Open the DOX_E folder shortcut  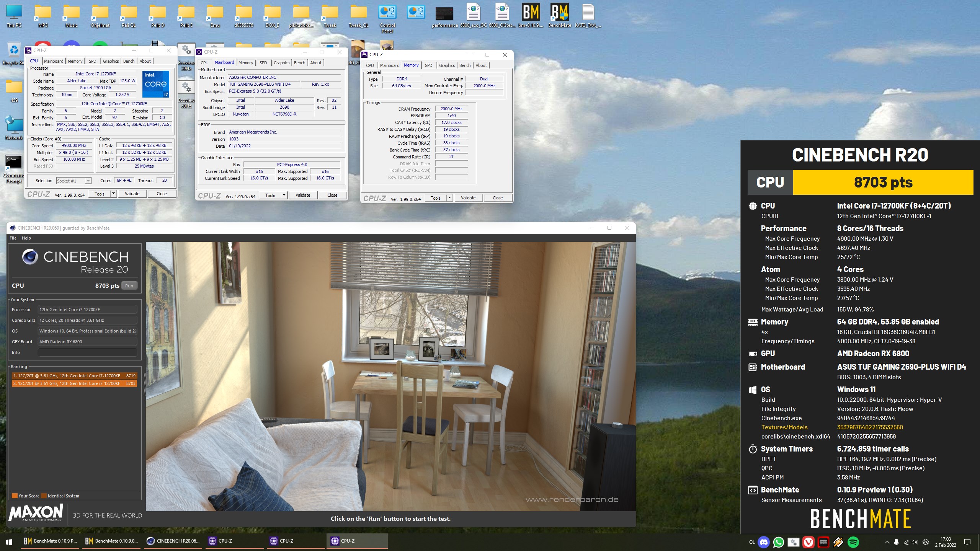(x=272, y=16)
